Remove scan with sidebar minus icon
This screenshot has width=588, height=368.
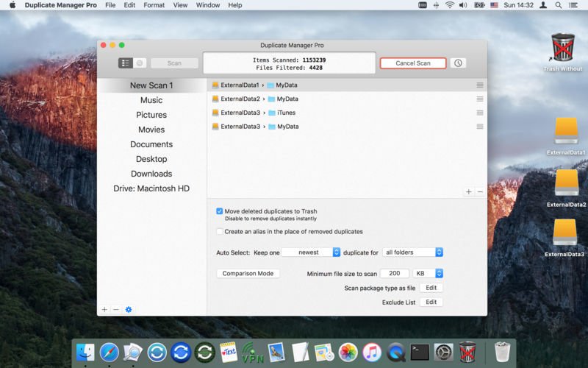pos(116,309)
